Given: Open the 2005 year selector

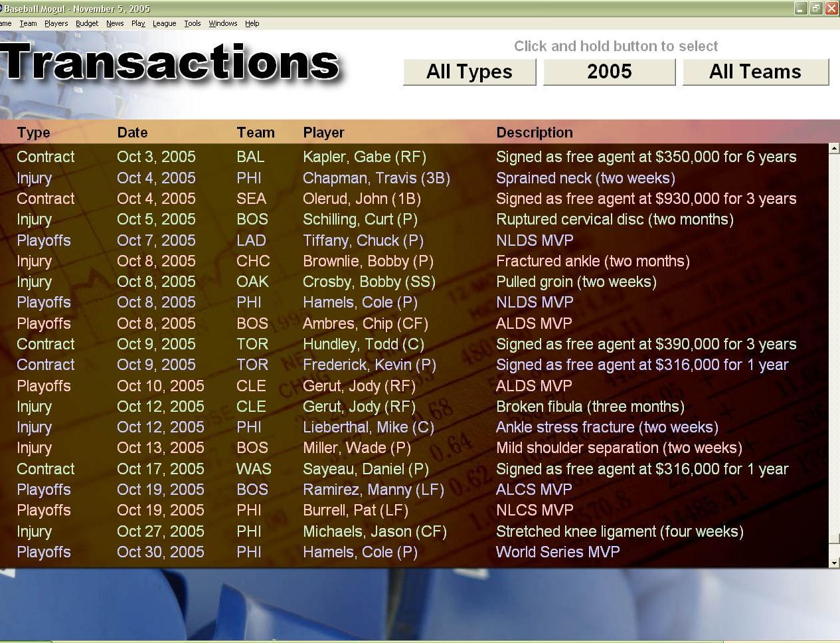Looking at the screenshot, I should (609, 72).
